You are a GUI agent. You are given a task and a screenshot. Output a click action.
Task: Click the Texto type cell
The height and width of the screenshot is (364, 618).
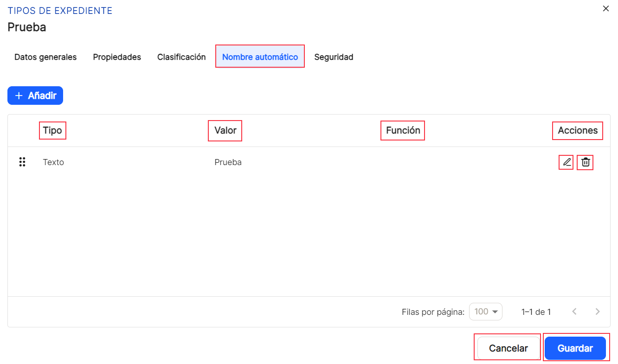(x=53, y=162)
